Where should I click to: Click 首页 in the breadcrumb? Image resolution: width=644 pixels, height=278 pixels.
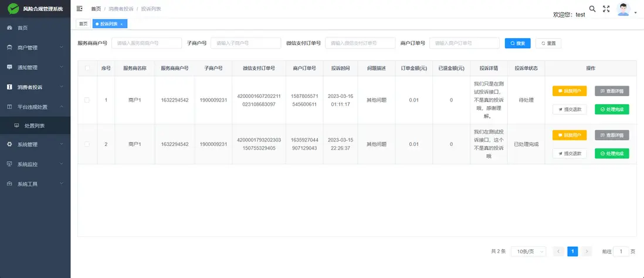(96, 9)
